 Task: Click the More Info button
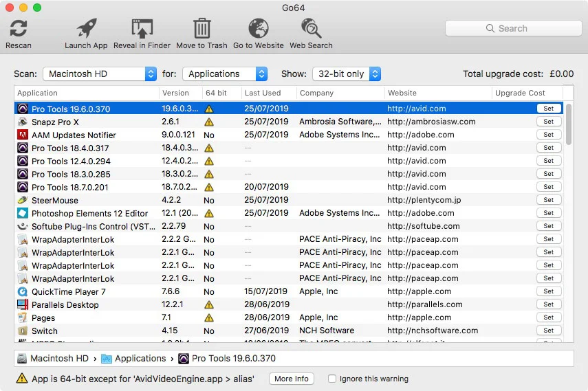(x=292, y=379)
